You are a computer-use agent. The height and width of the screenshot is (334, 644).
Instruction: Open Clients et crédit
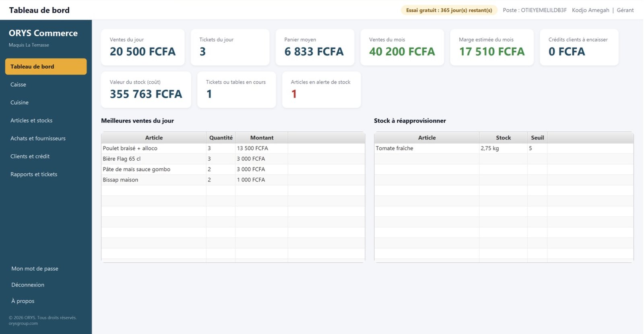[46, 156]
